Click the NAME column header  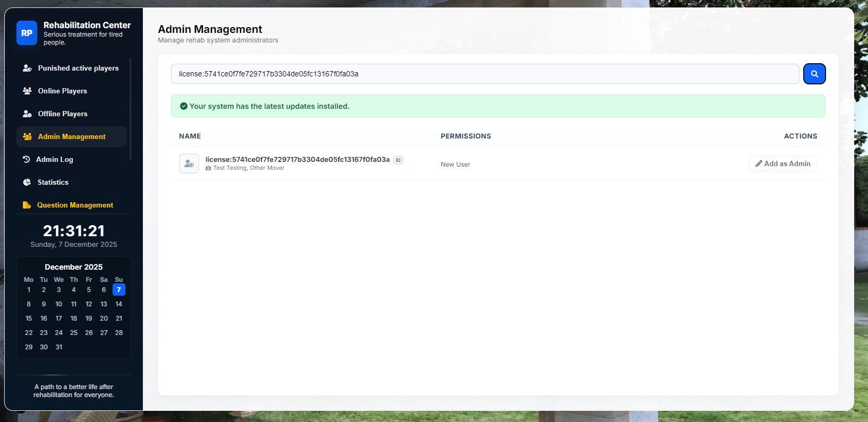(190, 136)
